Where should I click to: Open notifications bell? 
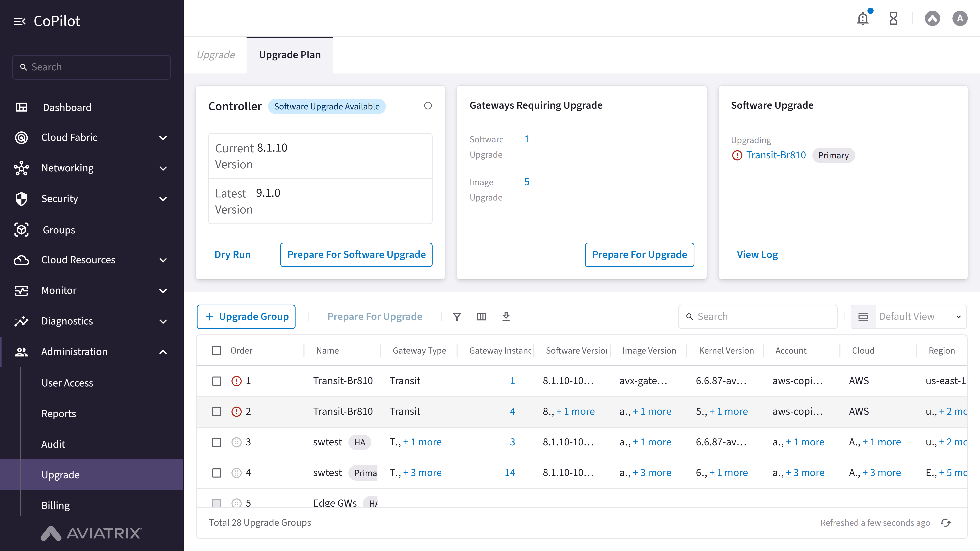[862, 18]
